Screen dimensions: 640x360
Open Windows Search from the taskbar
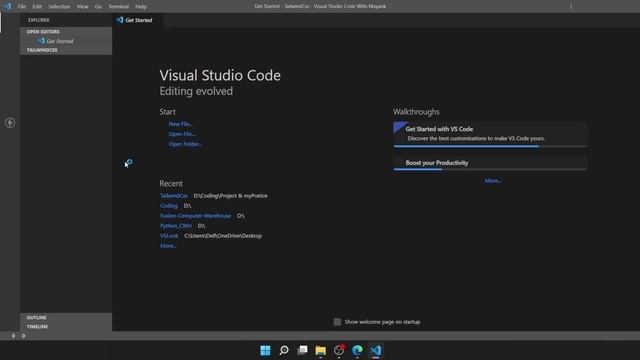tap(284, 350)
